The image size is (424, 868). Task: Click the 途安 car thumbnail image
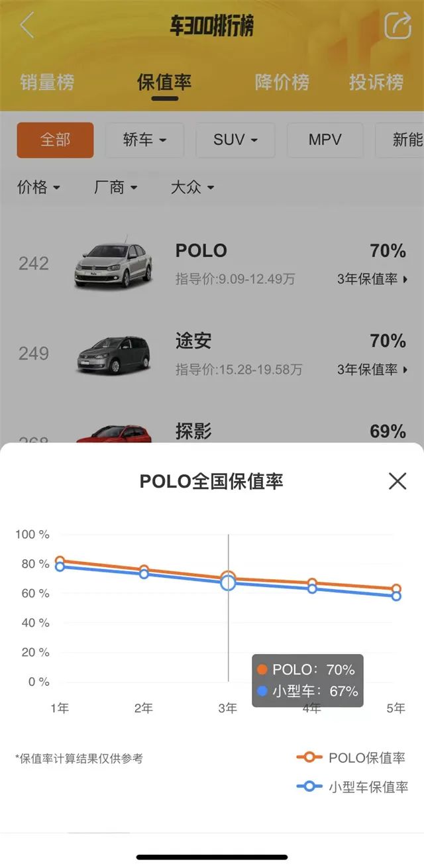pyautogui.click(x=113, y=354)
